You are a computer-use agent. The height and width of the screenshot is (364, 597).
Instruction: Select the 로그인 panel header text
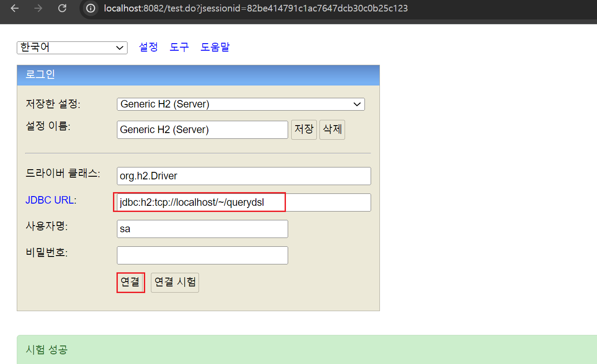pyautogui.click(x=40, y=74)
